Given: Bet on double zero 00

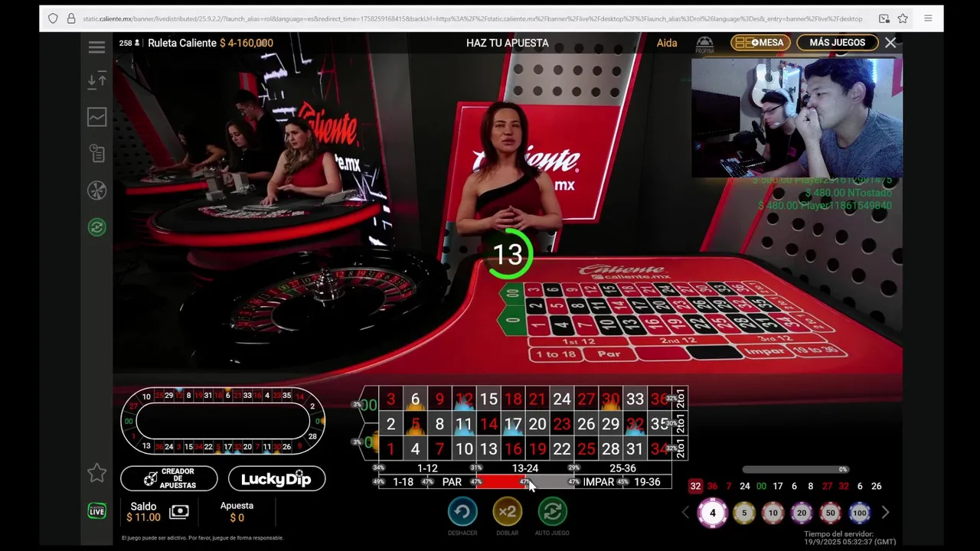Looking at the screenshot, I should pyautogui.click(x=368, y=406).
